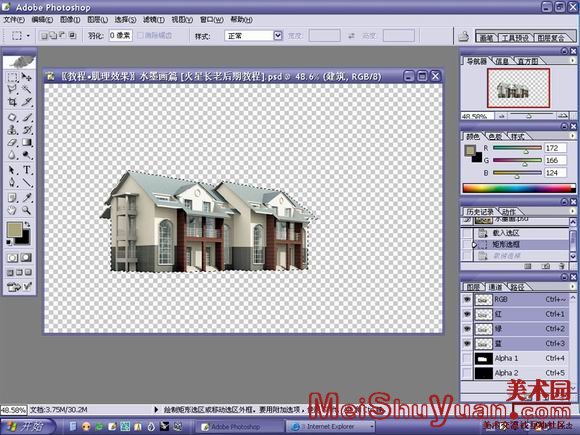The height and width of the screenshot is (435, 580).
Task: Select the Hand tool
Action: (x=12, y=210)
